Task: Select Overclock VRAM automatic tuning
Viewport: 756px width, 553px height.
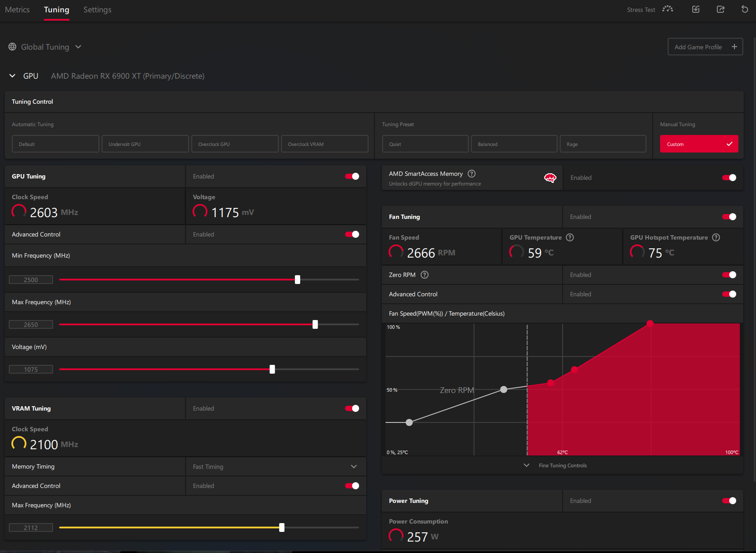Action: (324, 144)
